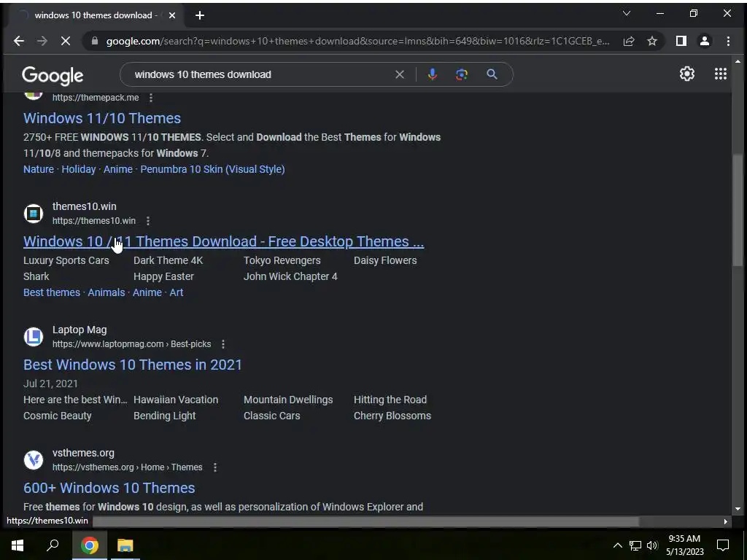This screenshot has height=560, width=747.
Task: Open Best Windows 10 Themes in 2021
Action: [x=133, y=365]
